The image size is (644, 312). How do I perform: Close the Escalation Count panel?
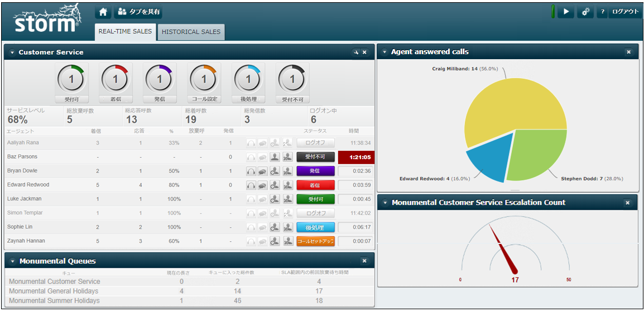click(627, 203)
